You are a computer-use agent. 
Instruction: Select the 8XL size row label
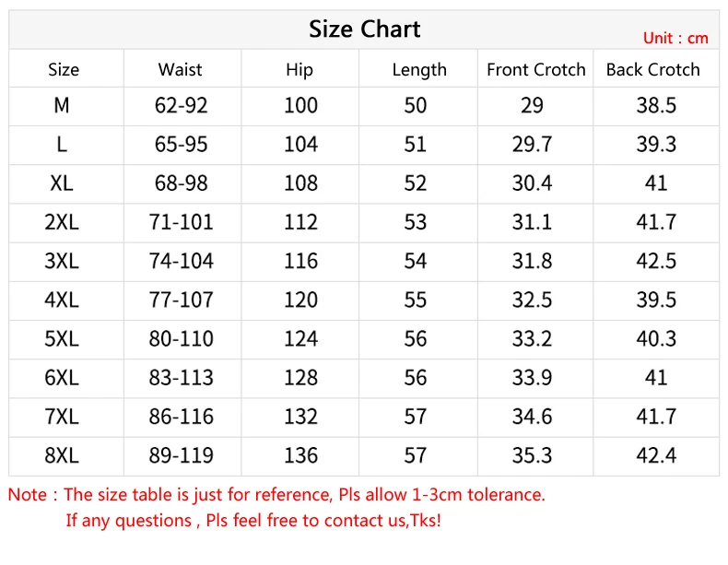coord(62,455)
